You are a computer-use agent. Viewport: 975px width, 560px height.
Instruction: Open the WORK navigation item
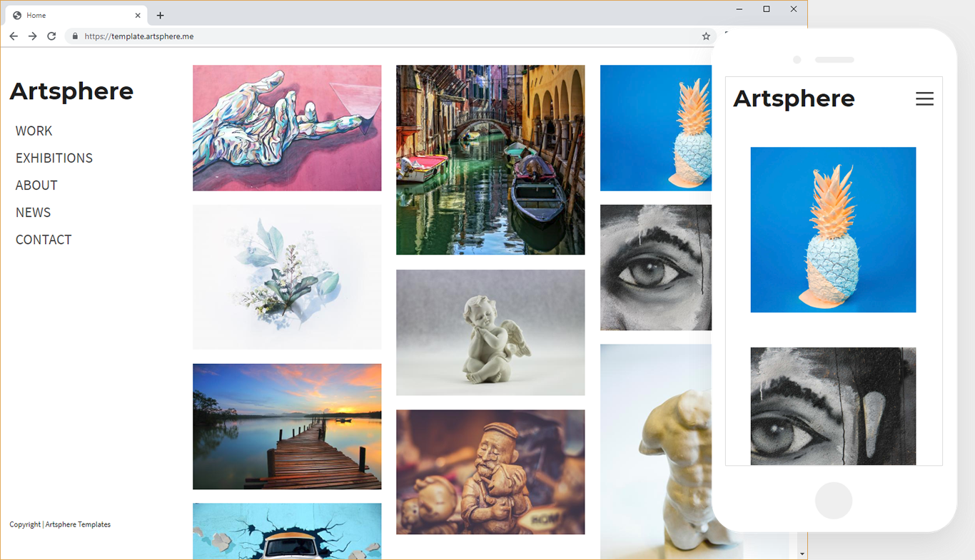click(x=34, y=131)
